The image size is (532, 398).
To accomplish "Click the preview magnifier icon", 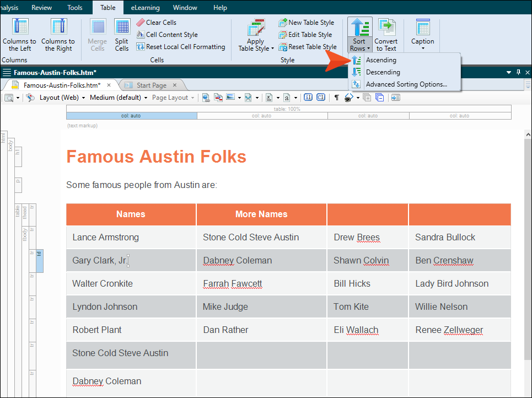I will tap(9, 98).
